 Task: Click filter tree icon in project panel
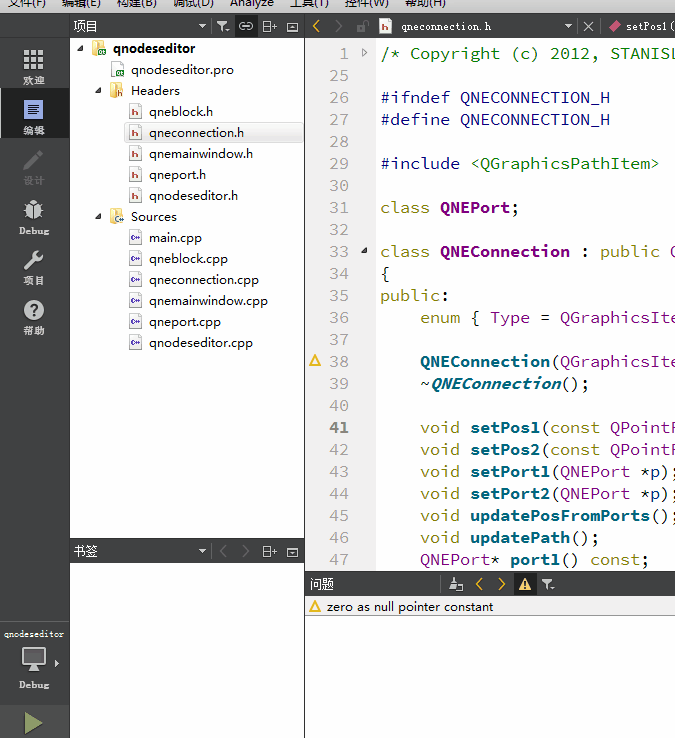pyautogui.click(x=223, y=26)
